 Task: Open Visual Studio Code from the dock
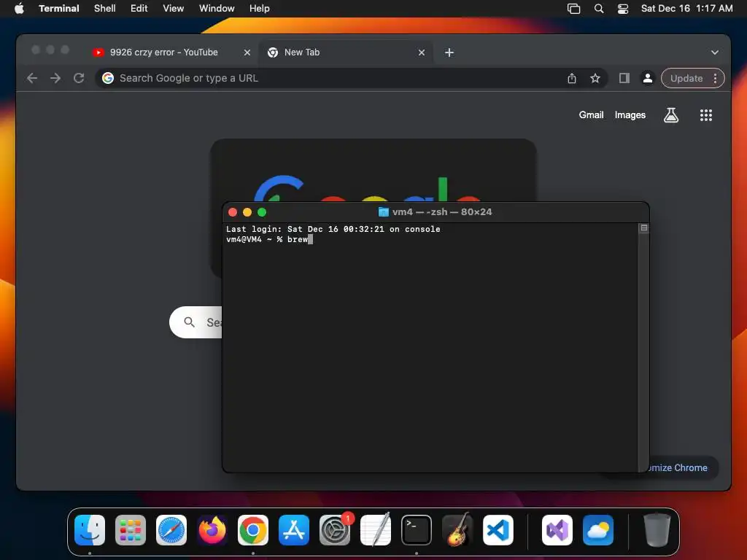(498, 530)
